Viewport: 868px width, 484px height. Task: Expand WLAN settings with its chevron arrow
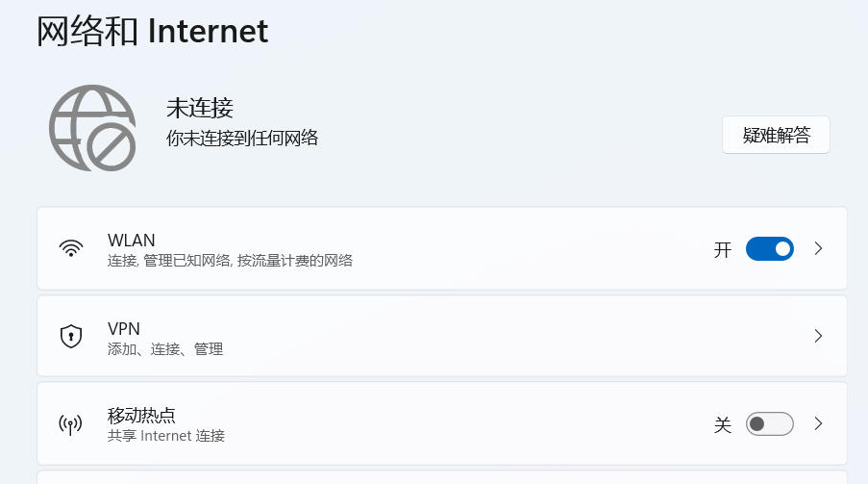818,248
